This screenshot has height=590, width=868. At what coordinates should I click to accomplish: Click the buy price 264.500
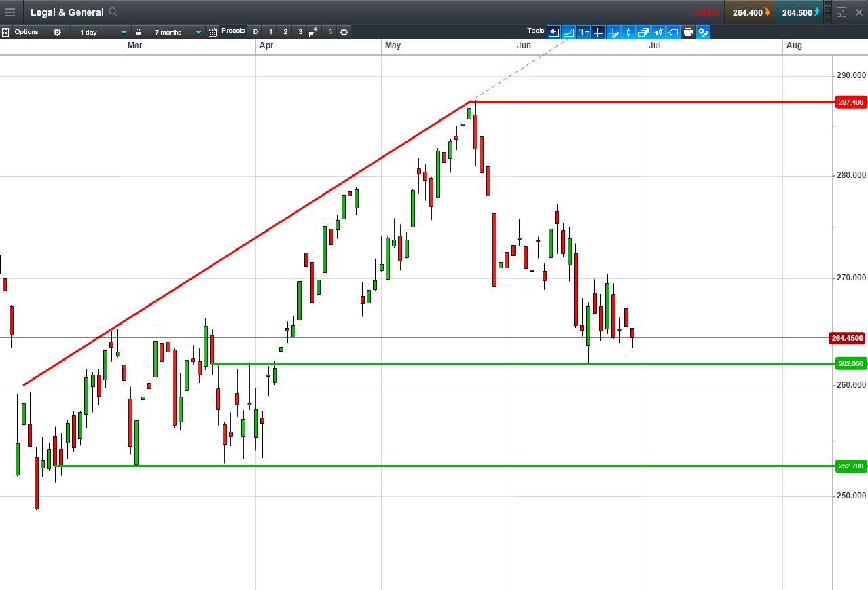click(798, 12)
